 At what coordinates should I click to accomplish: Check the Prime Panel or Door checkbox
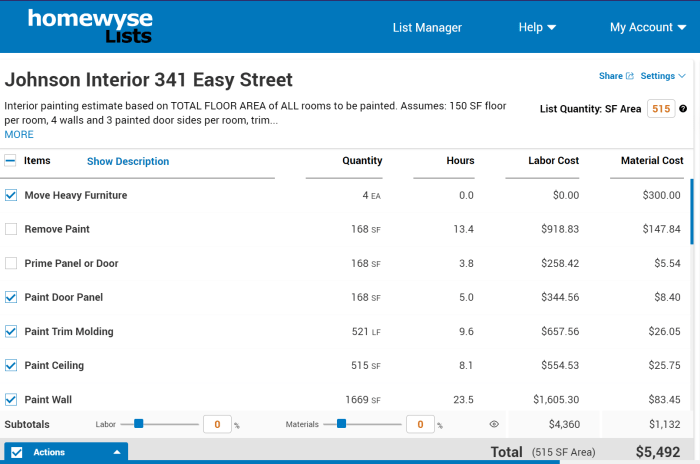[x=11, y=263]
